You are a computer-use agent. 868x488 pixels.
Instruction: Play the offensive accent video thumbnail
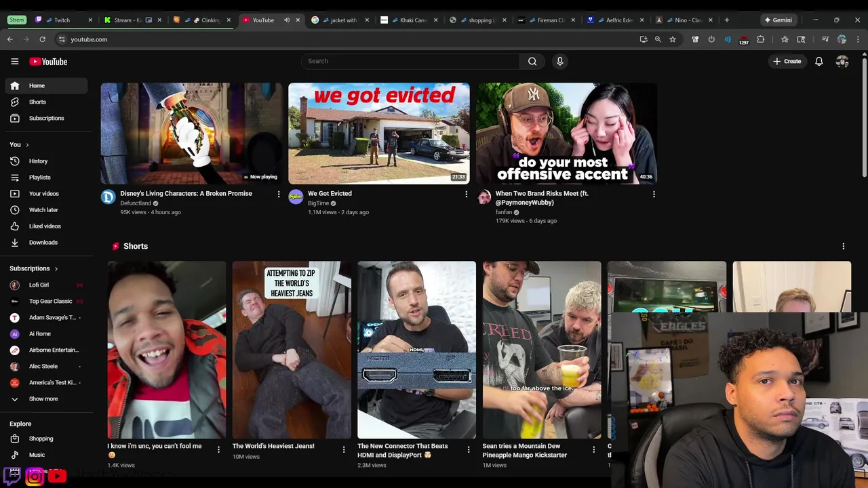click(566, 134)
